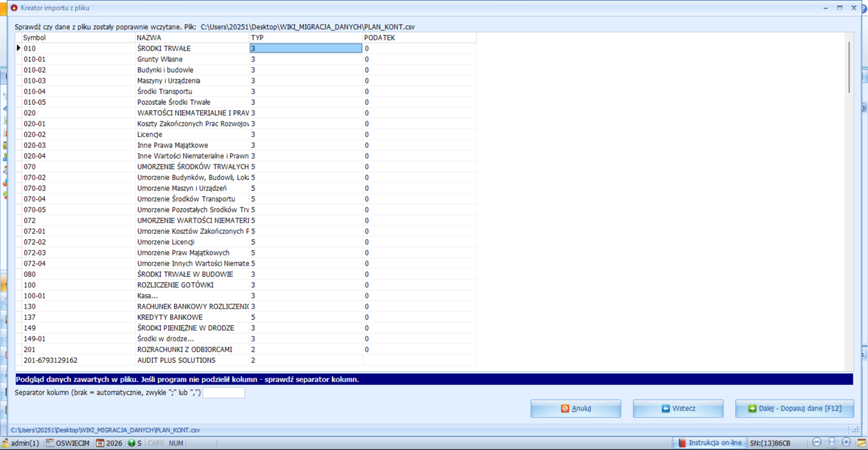The image size is (868, 450).
Task: Select the cell 'Środki w drodze...'
Action: click(x=192, y=338)
